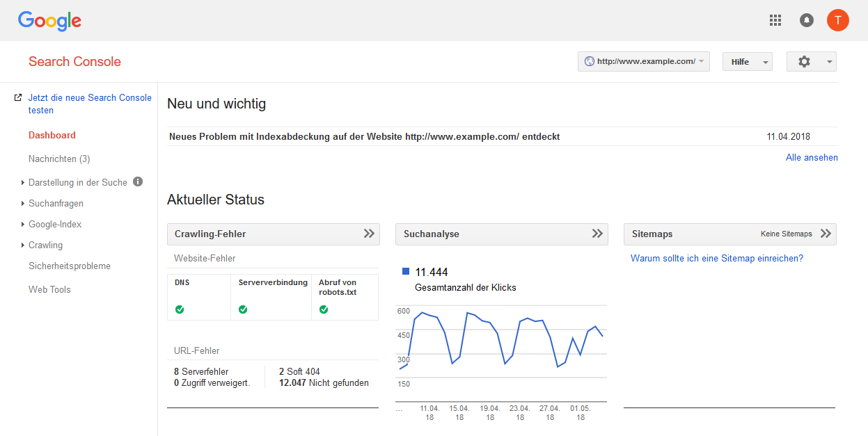Open Sitemaps via the double-arrow icon
Image resolution: width=868 pixels, height=436 pixels.
[x=826, y=234]
